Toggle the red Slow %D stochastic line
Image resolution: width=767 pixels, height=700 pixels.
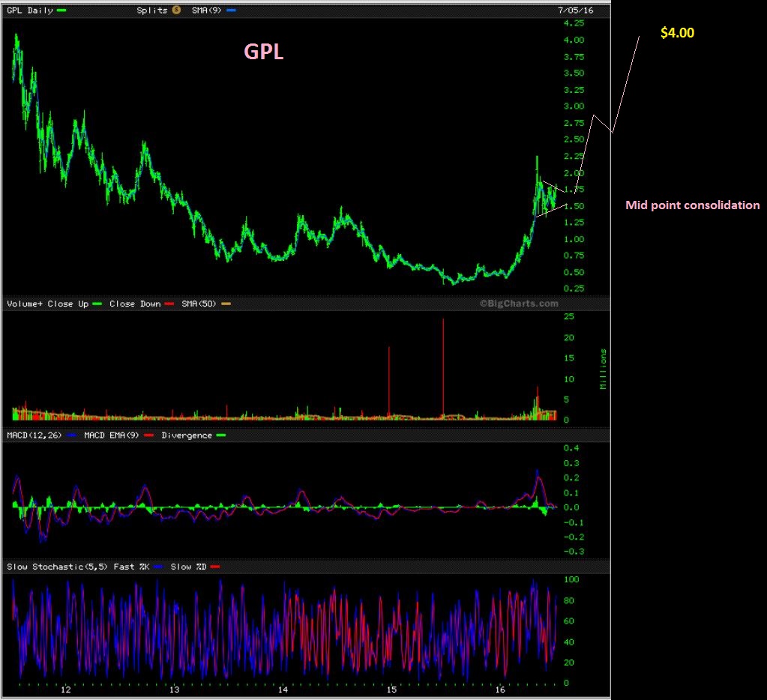point(215,567)
